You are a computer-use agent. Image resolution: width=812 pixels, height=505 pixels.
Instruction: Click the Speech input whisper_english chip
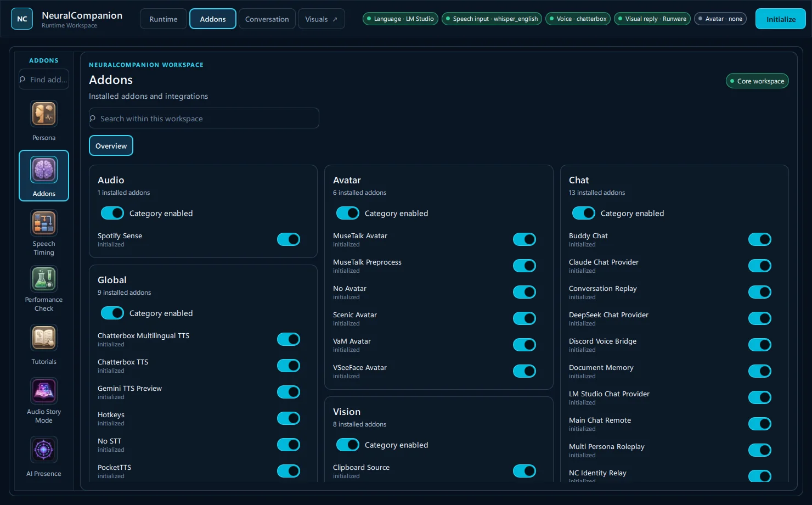[x=492, y=19]
